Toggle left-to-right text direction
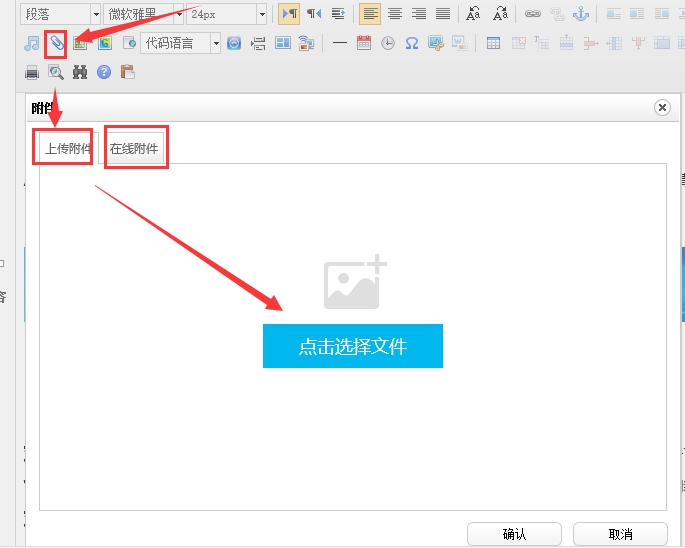Image resolution: width=685 pixels, height=548 pixels. (x=289, y=14)
